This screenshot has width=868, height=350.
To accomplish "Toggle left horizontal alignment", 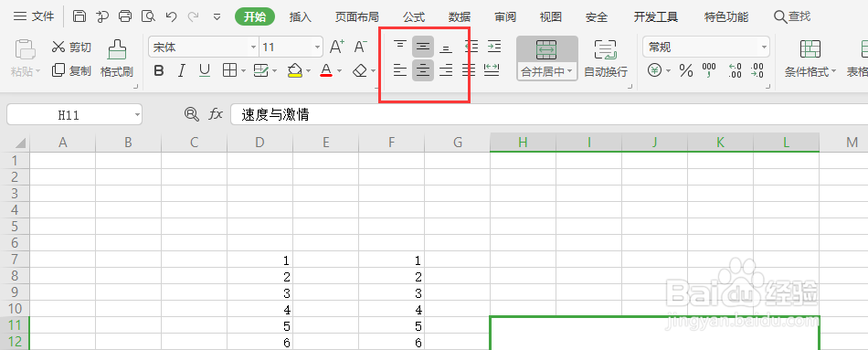I will [399, 70].
